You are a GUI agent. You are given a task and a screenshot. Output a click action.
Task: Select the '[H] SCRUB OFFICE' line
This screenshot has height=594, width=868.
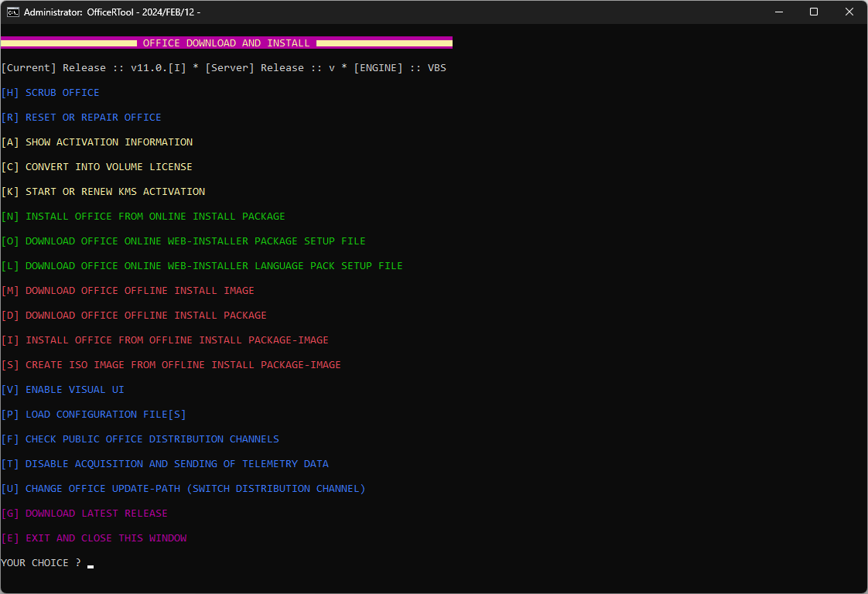pyautogui.click(x=50, y=93)
